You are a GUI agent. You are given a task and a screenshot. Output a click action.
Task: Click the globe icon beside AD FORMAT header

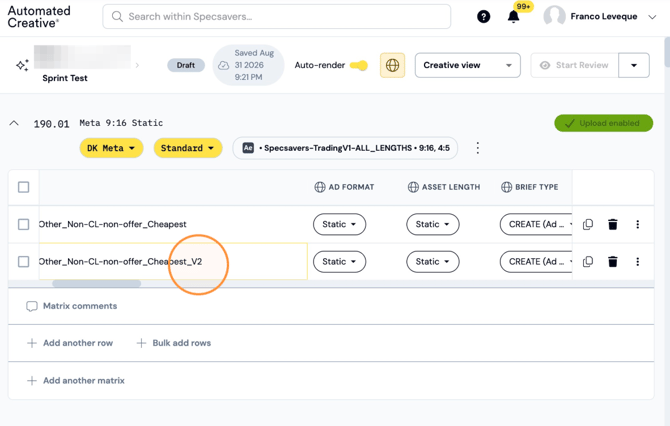[x=320, y=187]
